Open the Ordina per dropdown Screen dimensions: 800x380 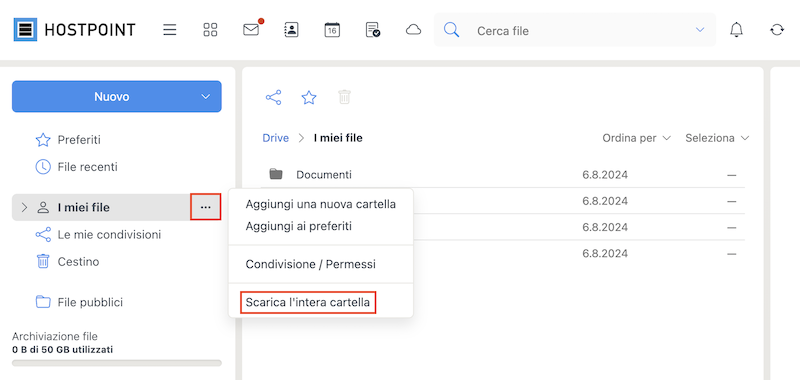(x=636, y=138)
